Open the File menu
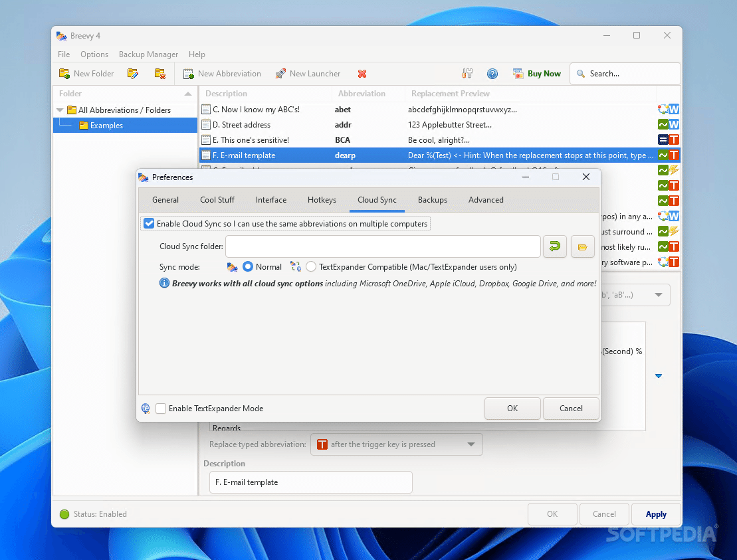Viewport: 737px width, 560px height. [64, 54]
